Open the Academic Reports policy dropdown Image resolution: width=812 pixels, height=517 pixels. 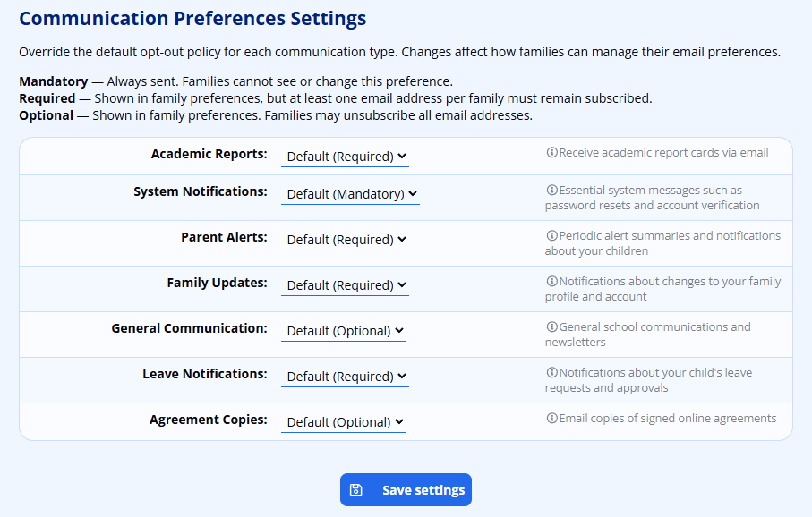point(345,157)
